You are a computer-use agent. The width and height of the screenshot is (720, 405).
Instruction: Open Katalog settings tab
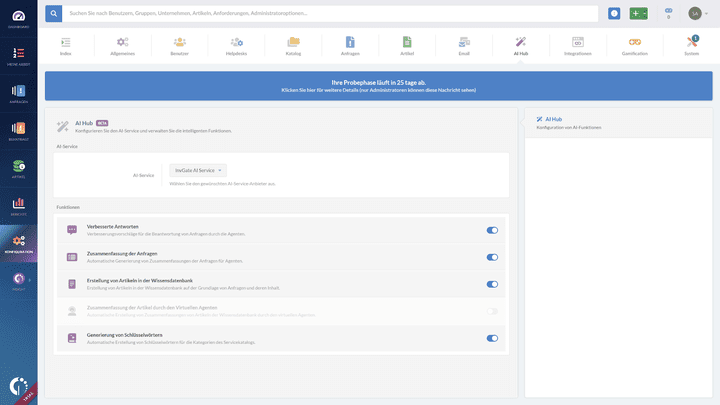point(293,46)
